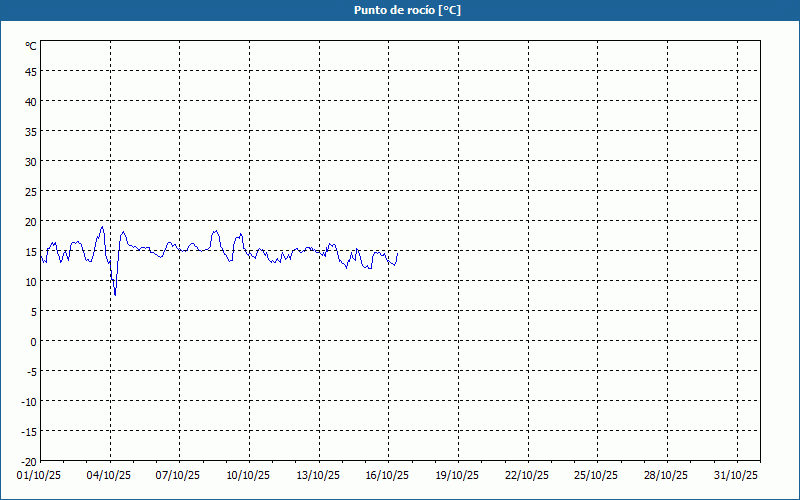Viewport: 800px width, 500px height.
Task: Click the date label 25/10/25
Action: coord(596,476)
